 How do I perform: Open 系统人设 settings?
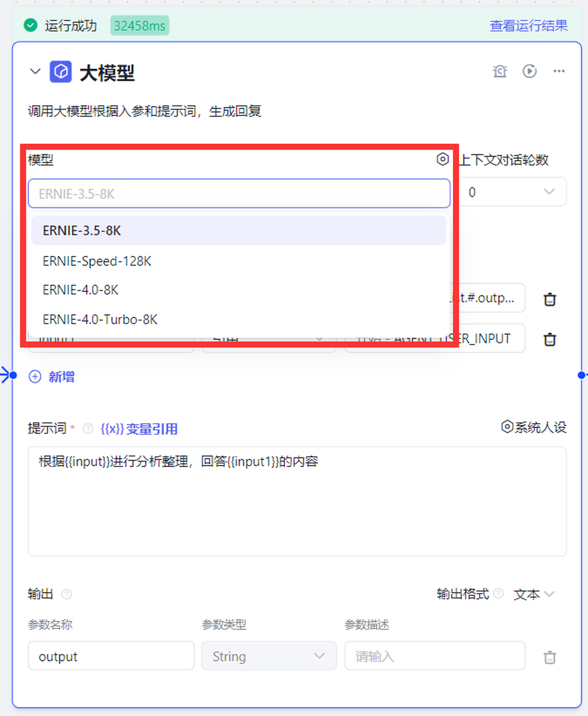coord(534,427)
